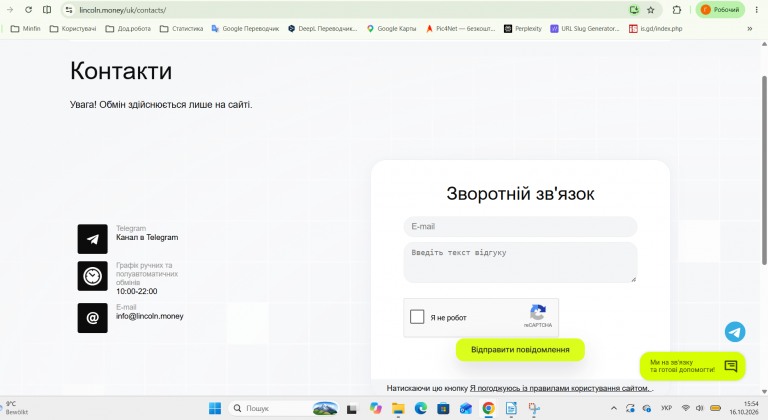Open the Користувачі bookmarks folder
Image resolution: width=768 pixels, height=420 pixels.
pos(73,28)
